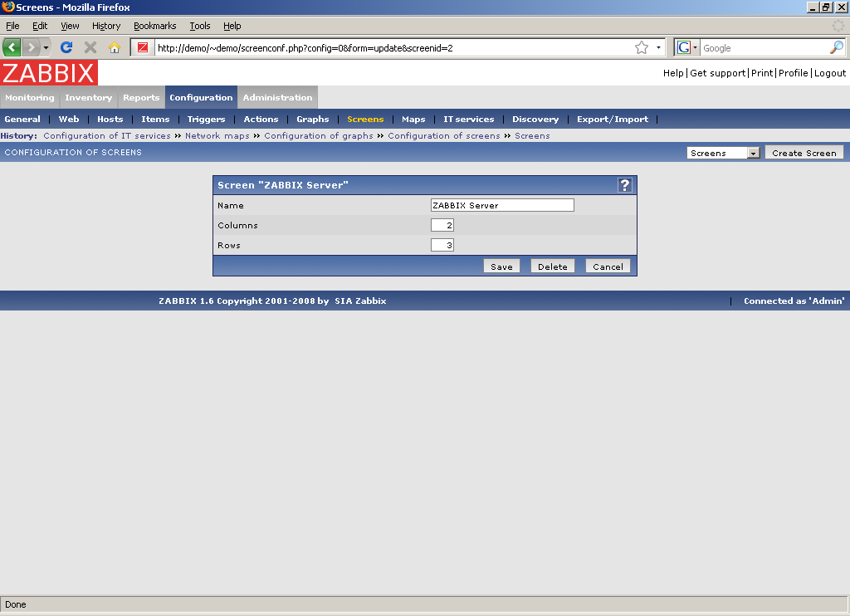Bookmark this page with the star icon
The height and width of the screenshot is (616, 850).
[x=642, y=47]
